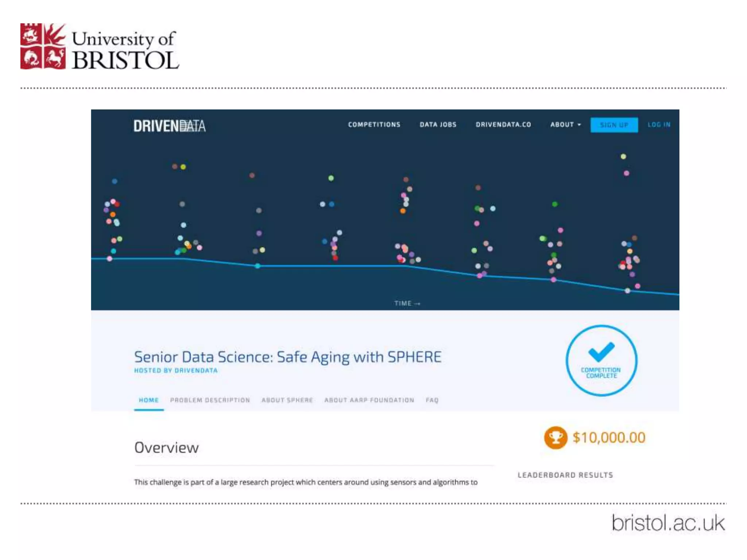
Task: Open the About AARP Foundation tab
Action: [x=369, y=400]
